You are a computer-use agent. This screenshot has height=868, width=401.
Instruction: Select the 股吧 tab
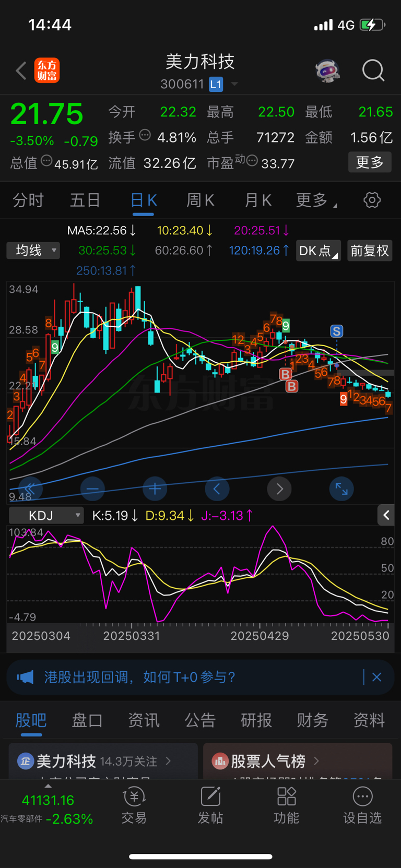31,720
